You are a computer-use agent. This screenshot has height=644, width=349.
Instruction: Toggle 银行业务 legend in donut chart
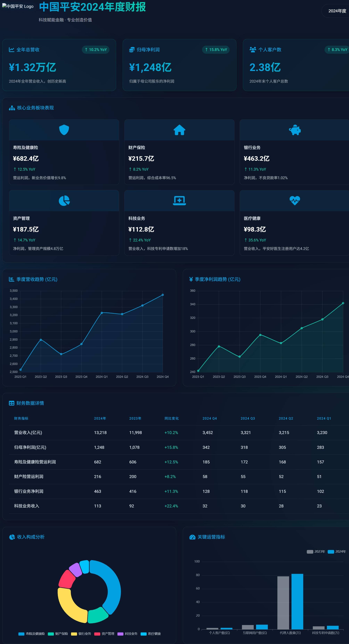(81, 634)
